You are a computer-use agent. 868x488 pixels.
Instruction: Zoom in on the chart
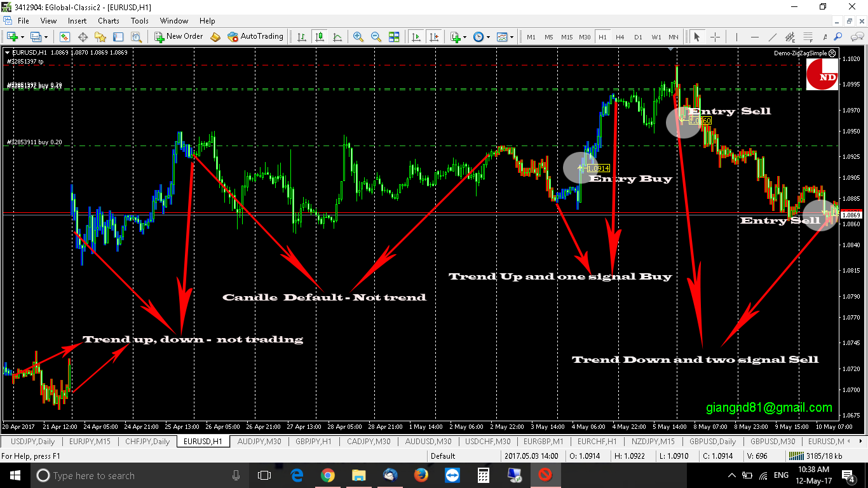coord(358,37)
